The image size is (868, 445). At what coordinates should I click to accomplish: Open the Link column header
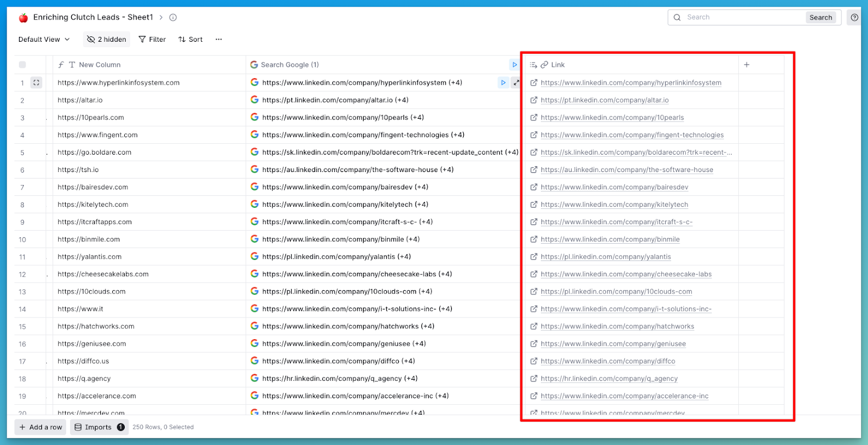pos(632,65)
